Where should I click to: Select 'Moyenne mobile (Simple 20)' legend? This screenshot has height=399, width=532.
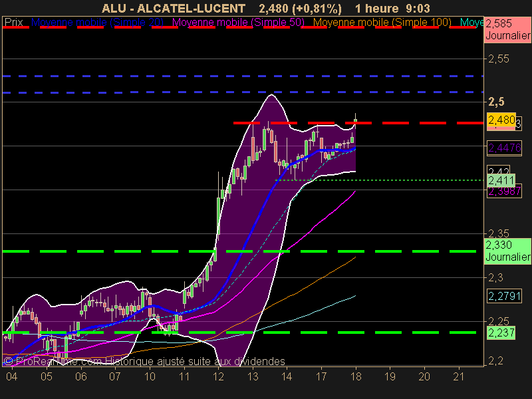click(97, 23)
